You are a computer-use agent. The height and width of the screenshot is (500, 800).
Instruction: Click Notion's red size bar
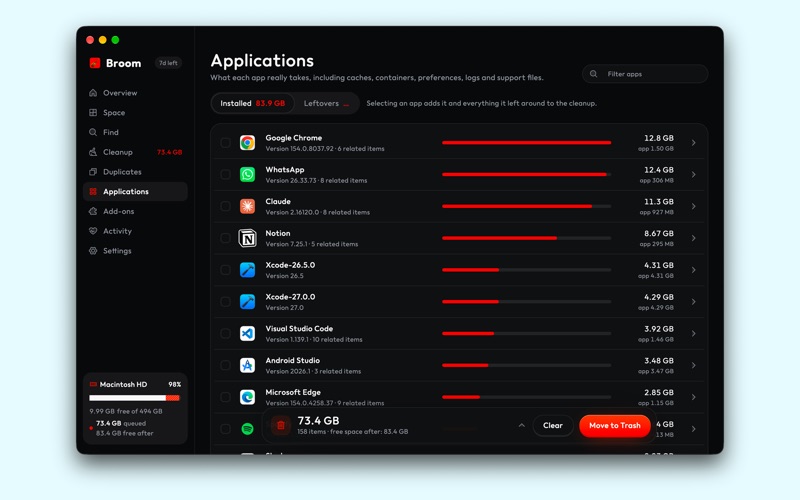point(499,238)
